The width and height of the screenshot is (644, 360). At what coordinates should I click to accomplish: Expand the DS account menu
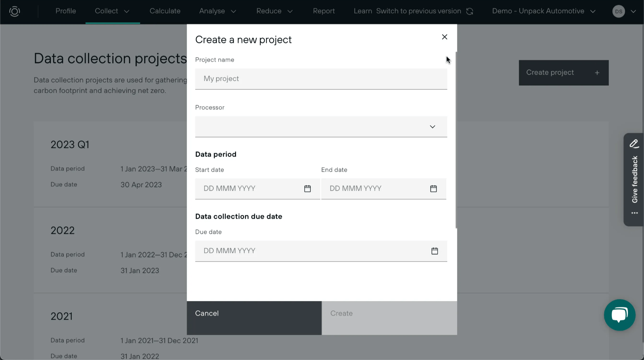pos(625,11)
